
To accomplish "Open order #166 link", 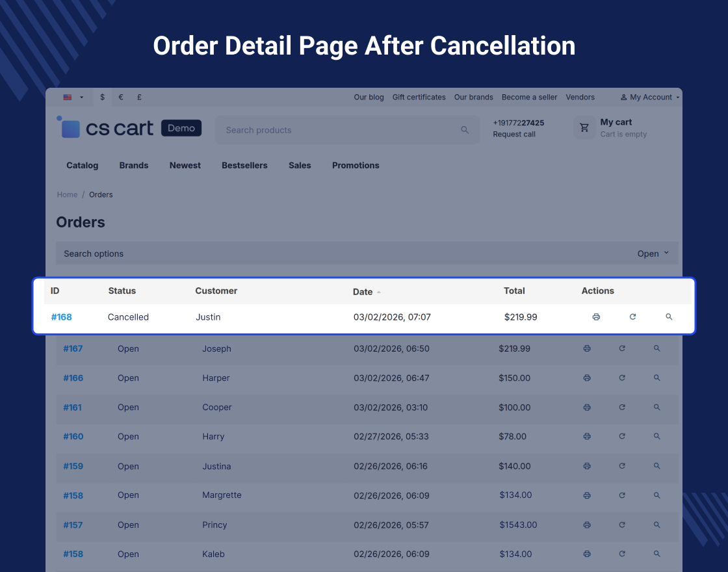I will 73,378.
